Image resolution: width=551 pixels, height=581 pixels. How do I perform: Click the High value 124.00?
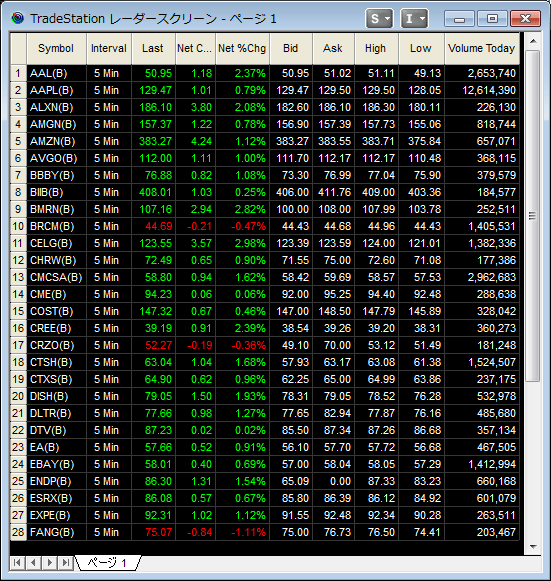pos(376,243)
